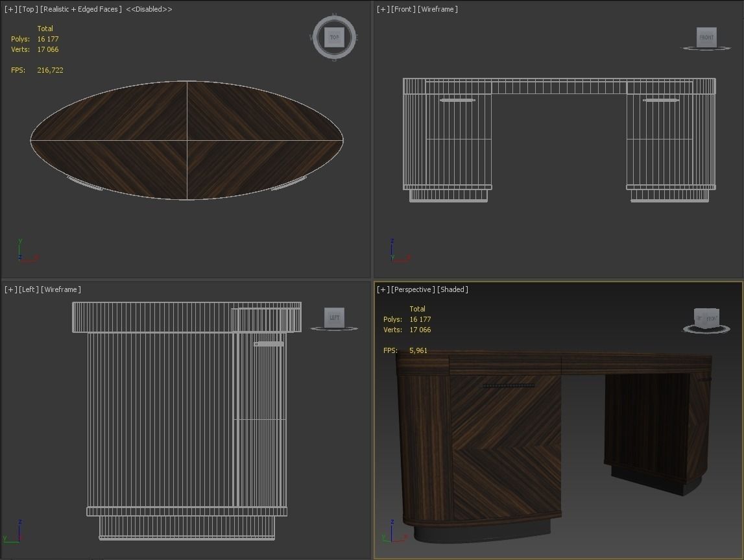Screen dimensions: 744x560
Task: Click the <<Disabled>> label in the Top viewport
Action: 149,9
